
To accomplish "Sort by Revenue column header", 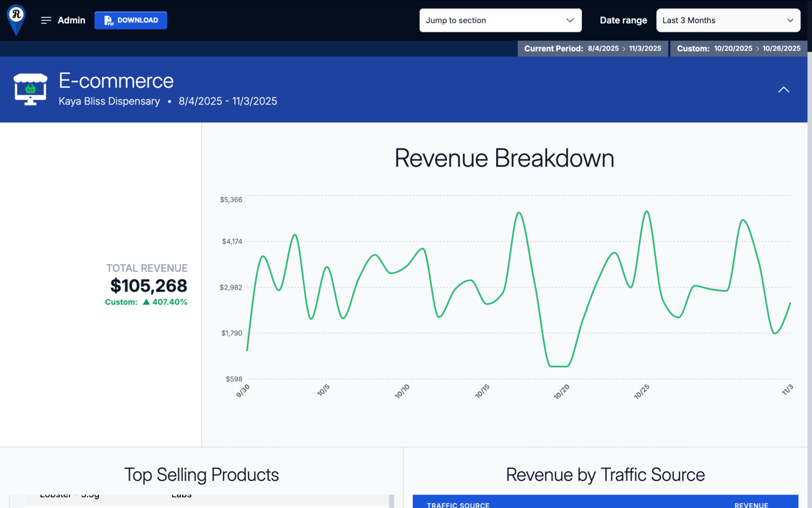I will click(751, 505).
